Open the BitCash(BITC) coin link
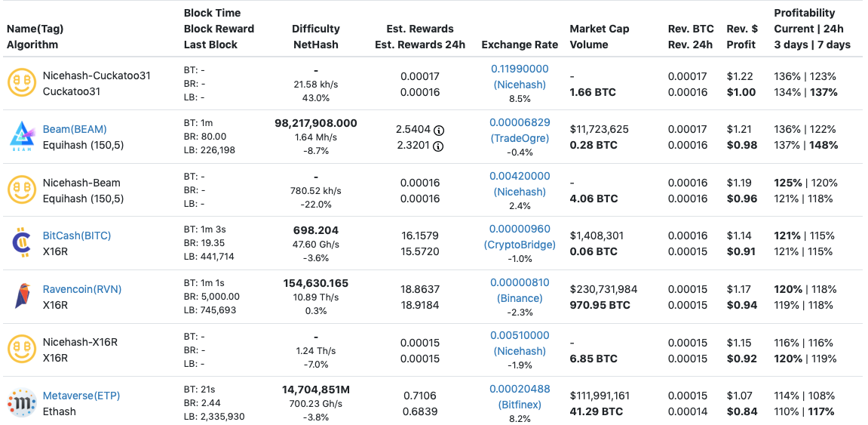The image size is (868, 425). click(78, 236)
